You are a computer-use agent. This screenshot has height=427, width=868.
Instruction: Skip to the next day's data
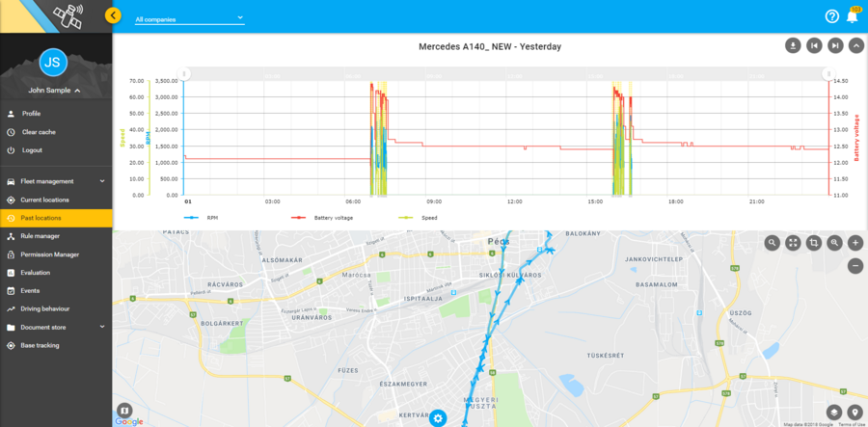click(x=835, y=45)
